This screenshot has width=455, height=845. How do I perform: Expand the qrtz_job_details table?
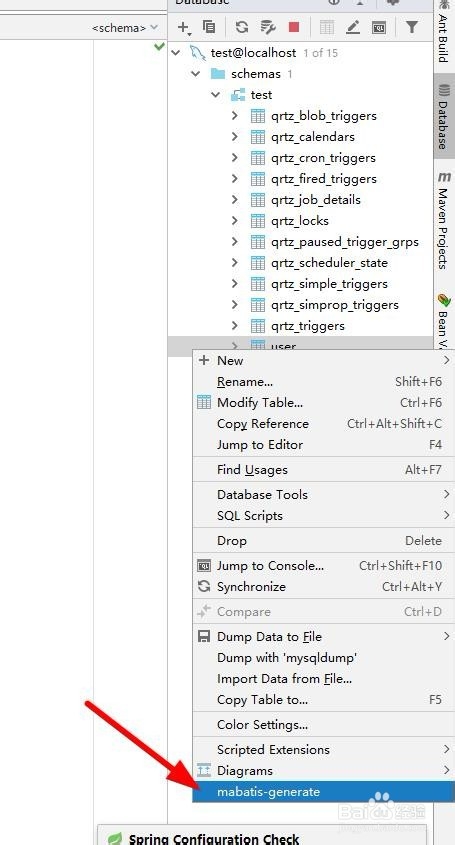235,200
